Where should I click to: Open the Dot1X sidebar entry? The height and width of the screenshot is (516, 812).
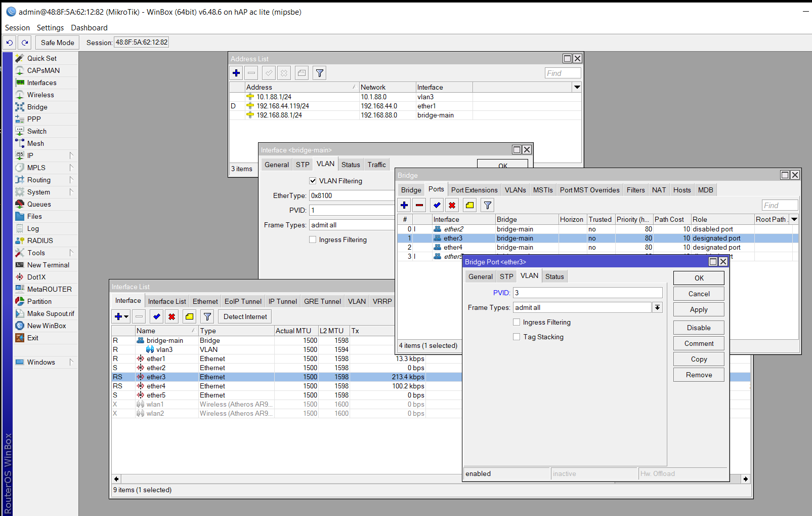pos(36,277)
